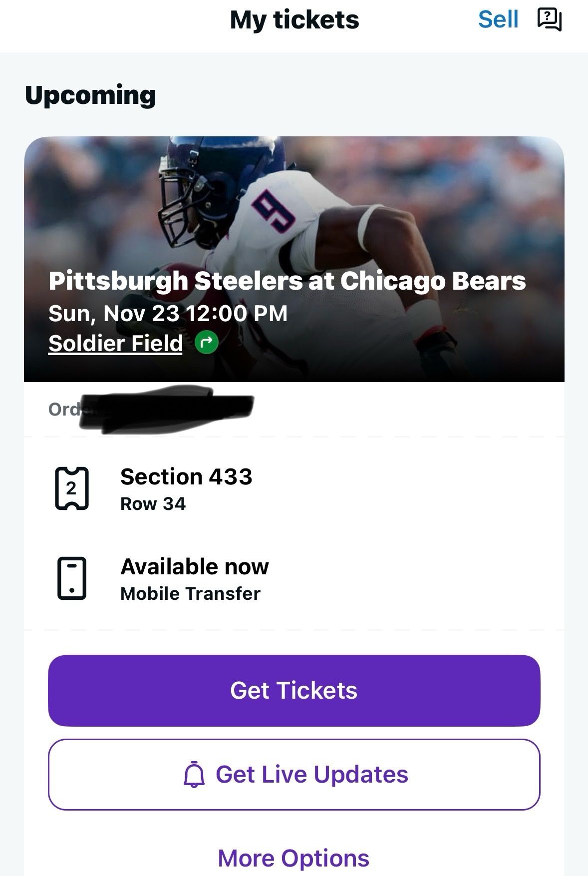Click the Section 433 text

[186, 476]
